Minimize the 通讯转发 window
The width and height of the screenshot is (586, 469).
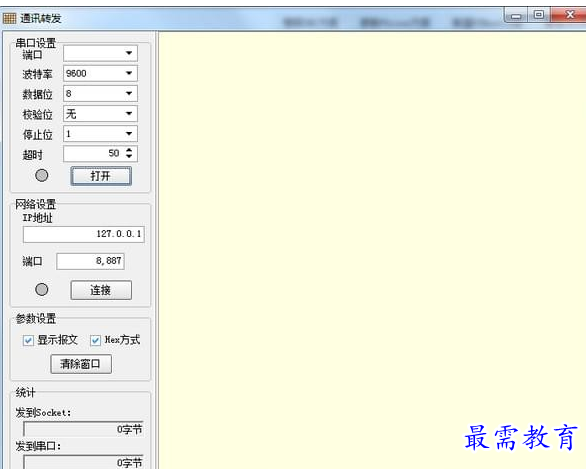pos(516,15)
